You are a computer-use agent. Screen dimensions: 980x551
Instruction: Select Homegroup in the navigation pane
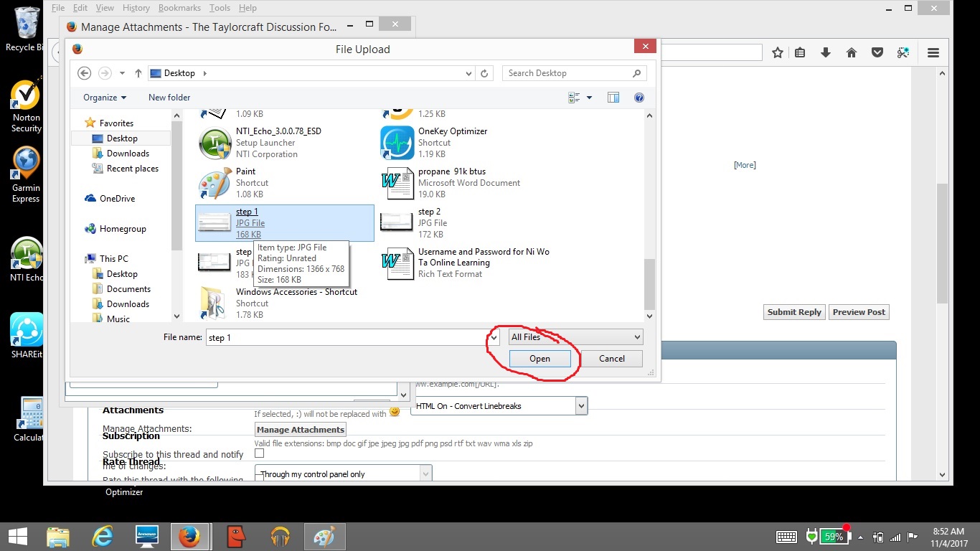[123, 229]
